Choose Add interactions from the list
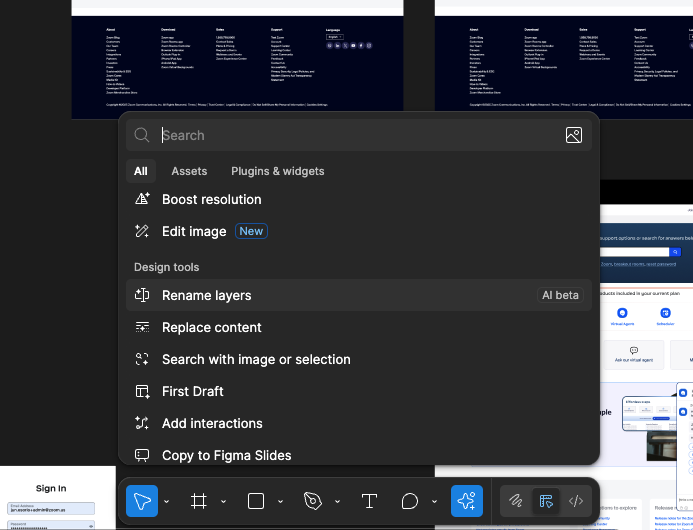Viewport: 693px width, 530px height. pos(212,423)
